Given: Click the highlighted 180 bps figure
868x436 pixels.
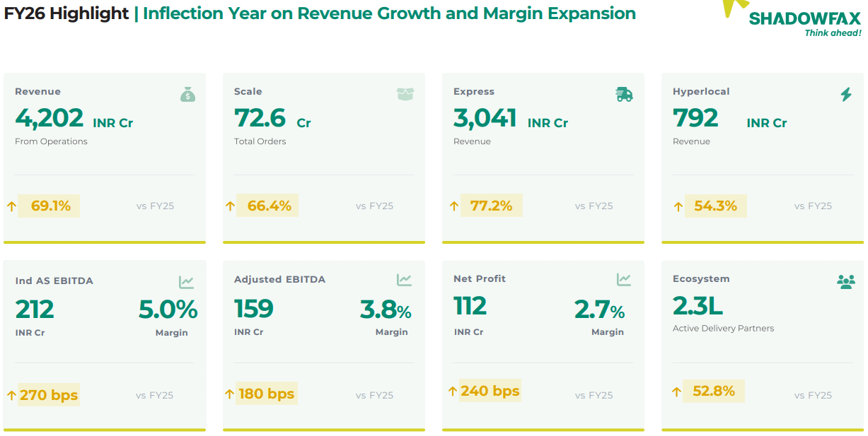Looking at the screenshot, I should pos(267,394).
